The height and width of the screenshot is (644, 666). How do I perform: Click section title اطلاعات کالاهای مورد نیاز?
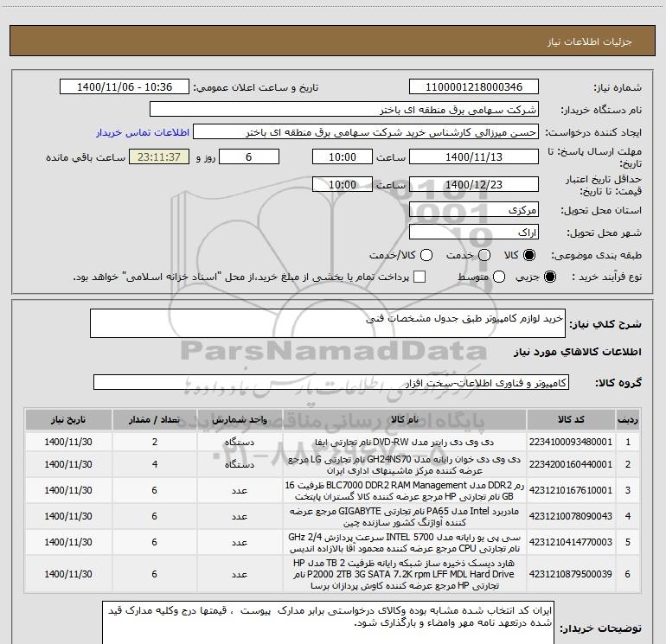tap(577, 352)
